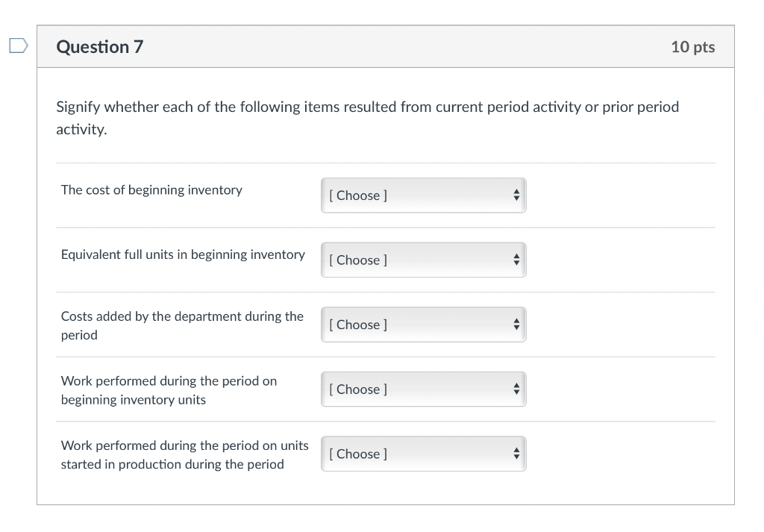Click arrow icon of the Equivalent full units selector
764x532 pixels.
[516, 260]
